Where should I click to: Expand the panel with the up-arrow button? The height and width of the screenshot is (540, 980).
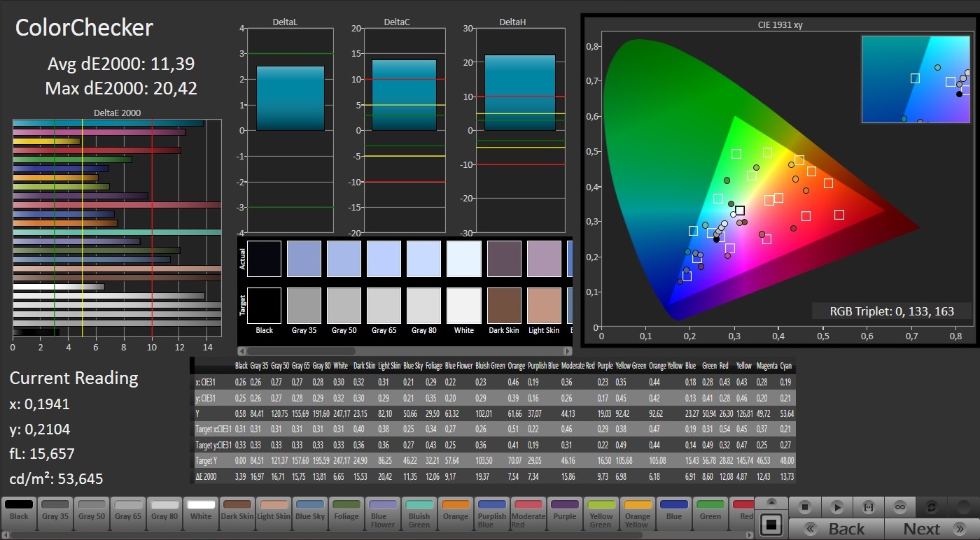coord(771,502)
